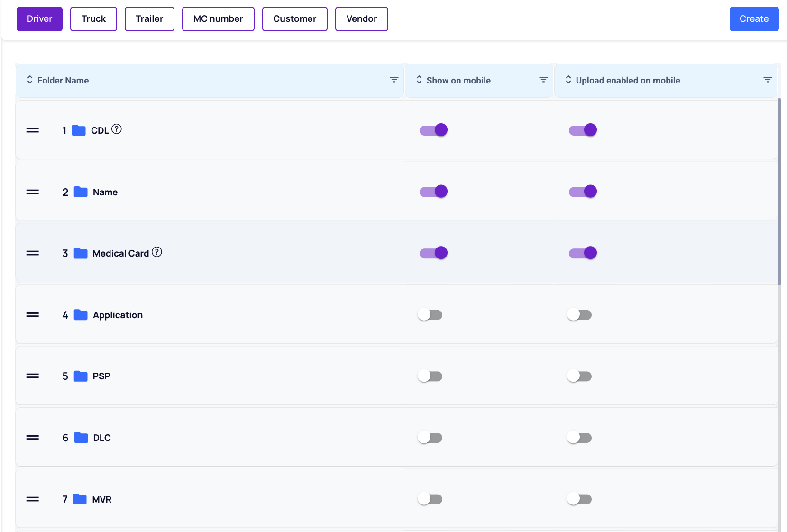Click the drag handle for CDL row
The image size is (787, 532).
pyautogui.click(x=32, y=130)
